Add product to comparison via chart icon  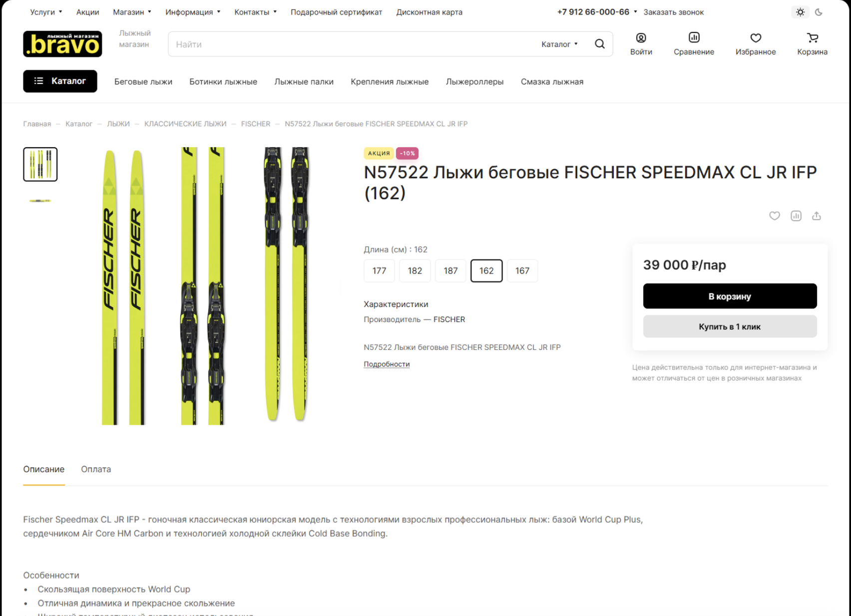coord(796,216)
